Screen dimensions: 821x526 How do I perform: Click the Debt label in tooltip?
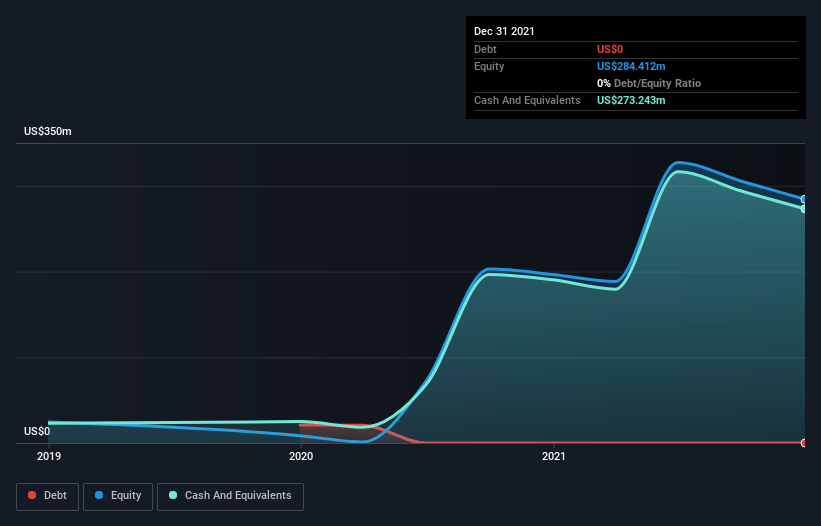click(x=485, y=49)
